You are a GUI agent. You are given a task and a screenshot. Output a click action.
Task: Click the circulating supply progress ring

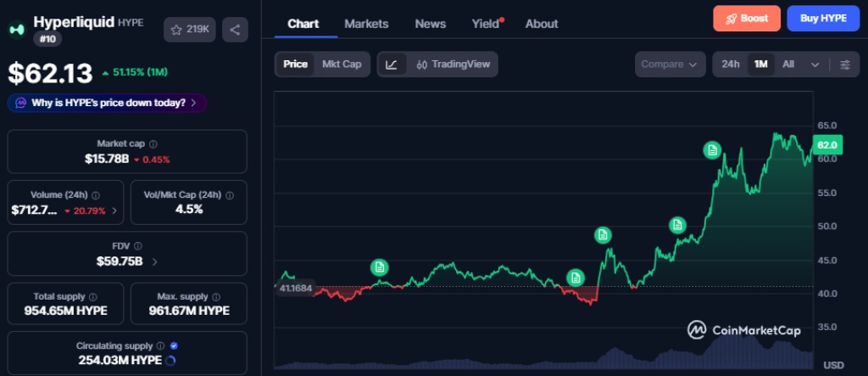point(170,361)
